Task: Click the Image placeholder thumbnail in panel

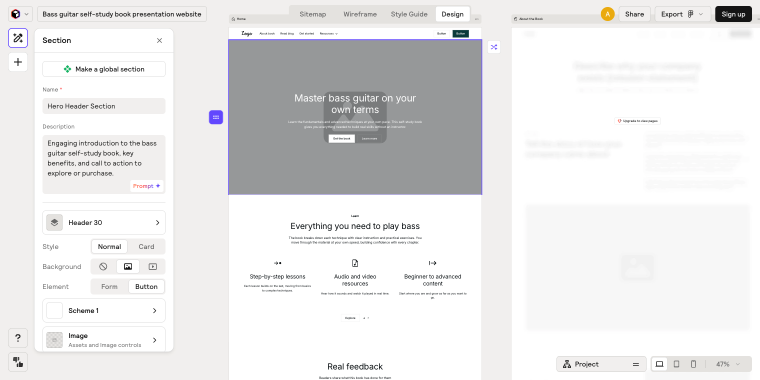Action: coord(54,340)
